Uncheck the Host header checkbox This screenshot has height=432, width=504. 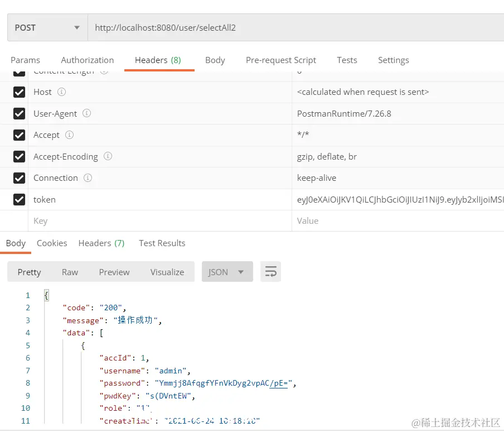pyautogui.click(x=20, y=92)
